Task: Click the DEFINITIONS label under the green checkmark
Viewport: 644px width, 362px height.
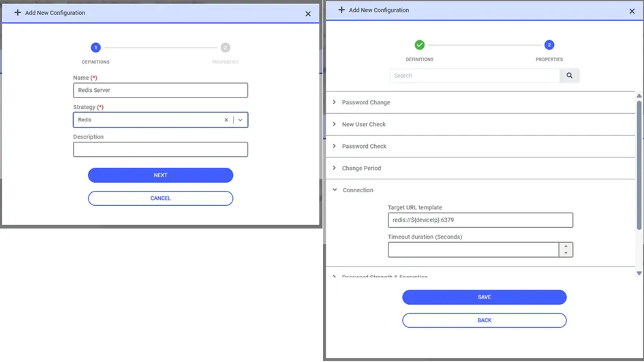Action: [419, 59]
